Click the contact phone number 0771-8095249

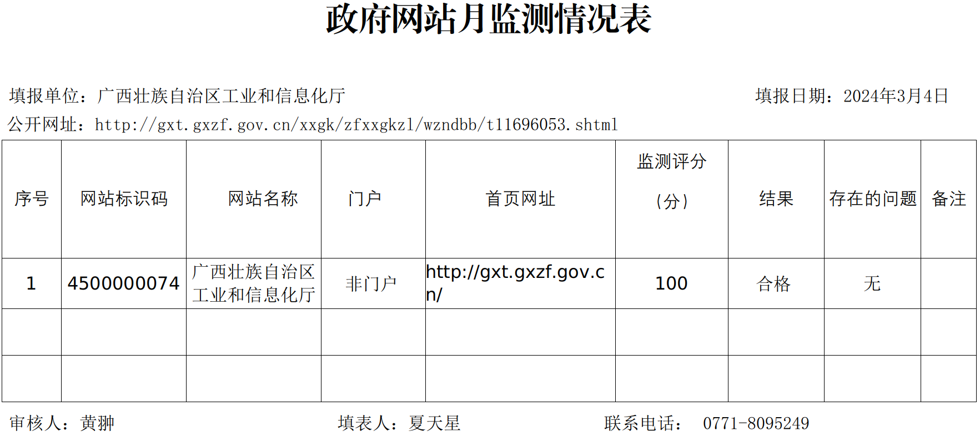[x=756, y=424]
